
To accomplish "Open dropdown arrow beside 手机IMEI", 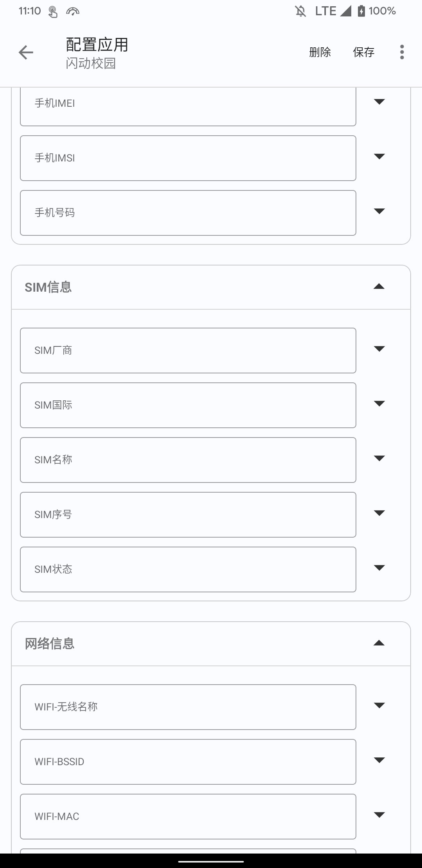I will coord(379,102).
